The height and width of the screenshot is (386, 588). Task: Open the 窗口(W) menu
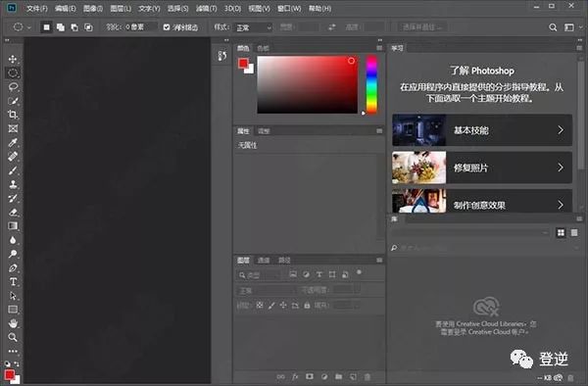pos(289,8)
